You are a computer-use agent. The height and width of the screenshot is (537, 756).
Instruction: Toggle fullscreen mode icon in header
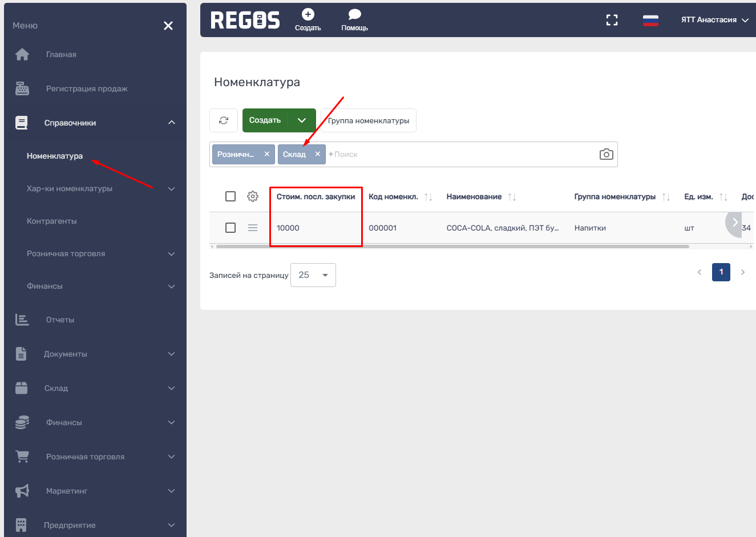click(612, 20)
